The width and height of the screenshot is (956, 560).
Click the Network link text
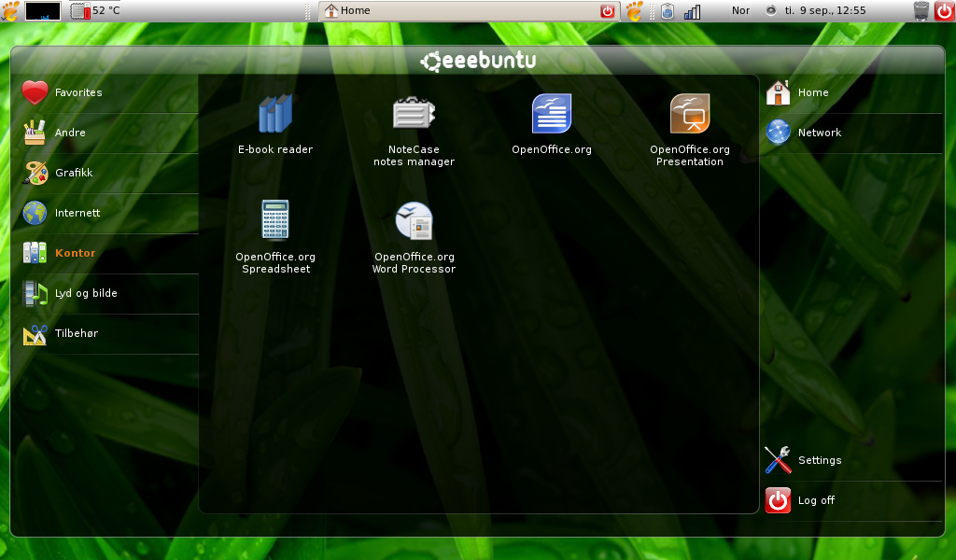tap(820, 133)
